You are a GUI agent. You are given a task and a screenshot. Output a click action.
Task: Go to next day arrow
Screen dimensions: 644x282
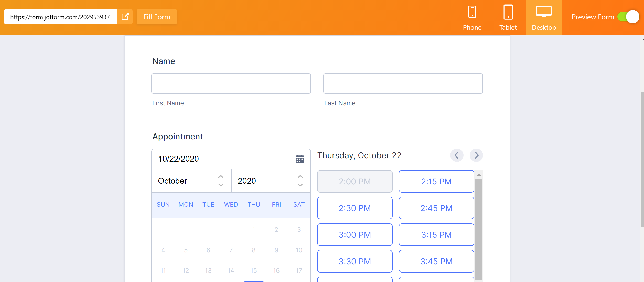click(476, 155)
